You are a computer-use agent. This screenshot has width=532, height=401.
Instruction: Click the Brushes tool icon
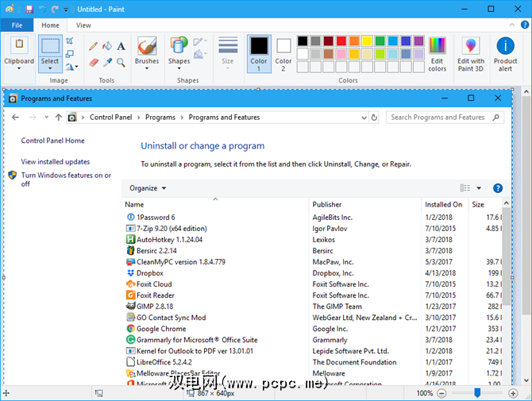click(x=147, y=46)
